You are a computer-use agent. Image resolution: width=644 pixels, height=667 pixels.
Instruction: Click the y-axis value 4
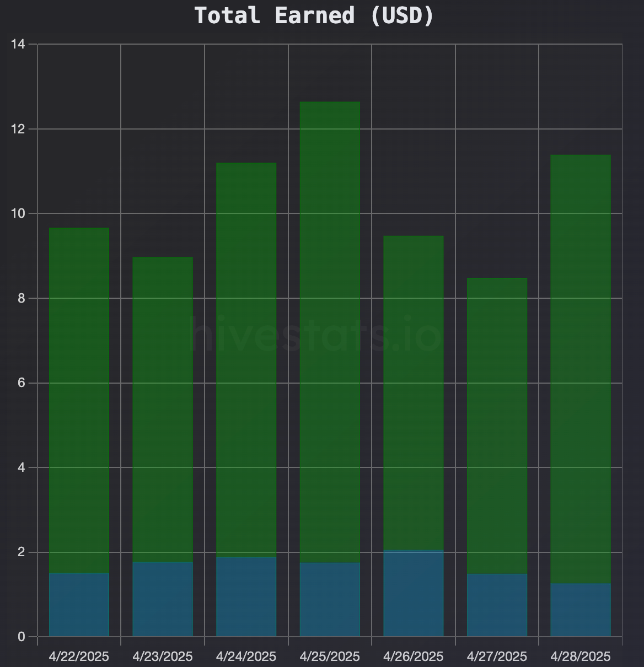coord(22,467)
